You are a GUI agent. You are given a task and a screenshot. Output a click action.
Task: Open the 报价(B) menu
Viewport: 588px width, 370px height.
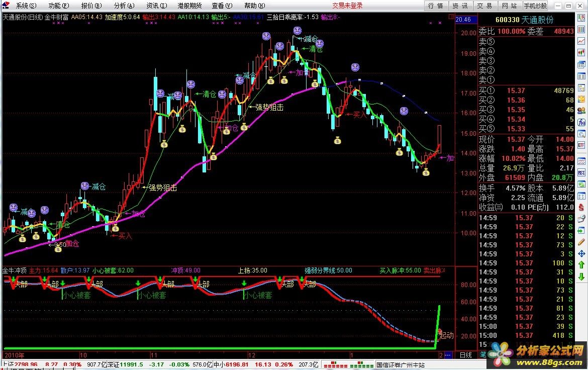(x=91, y=6)
